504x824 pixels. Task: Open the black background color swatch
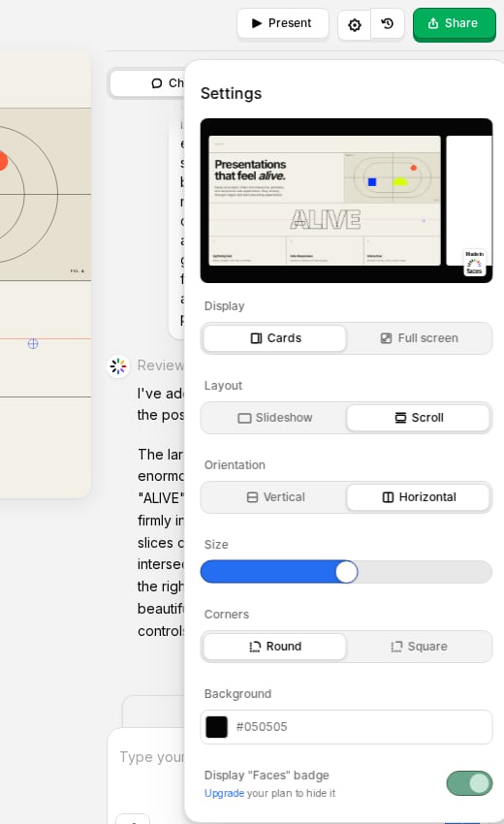coord(216,727)
